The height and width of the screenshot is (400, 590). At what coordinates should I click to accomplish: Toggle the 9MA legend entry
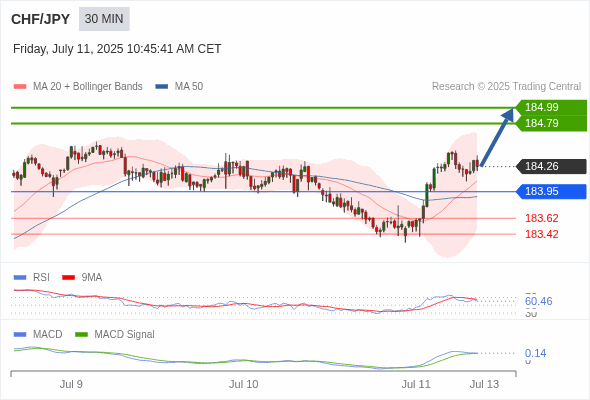pyautogui.click(x=82, y=277)
